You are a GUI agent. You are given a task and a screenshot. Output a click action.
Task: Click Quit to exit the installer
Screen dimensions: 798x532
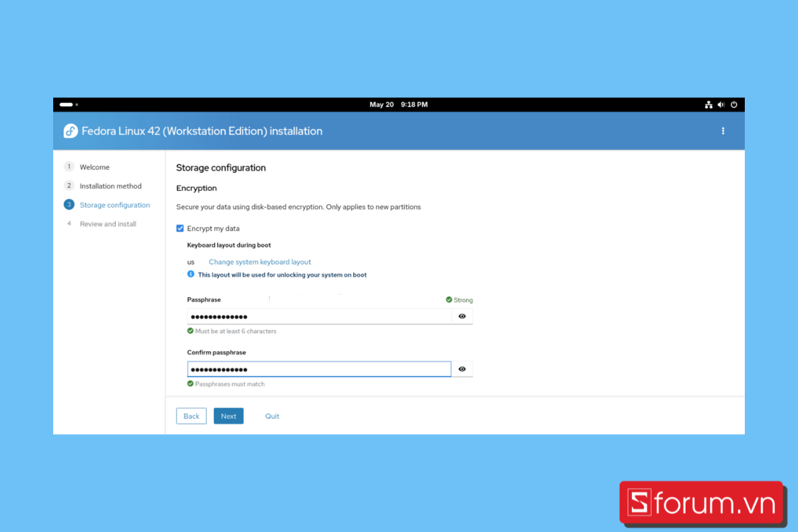(272, 416)
